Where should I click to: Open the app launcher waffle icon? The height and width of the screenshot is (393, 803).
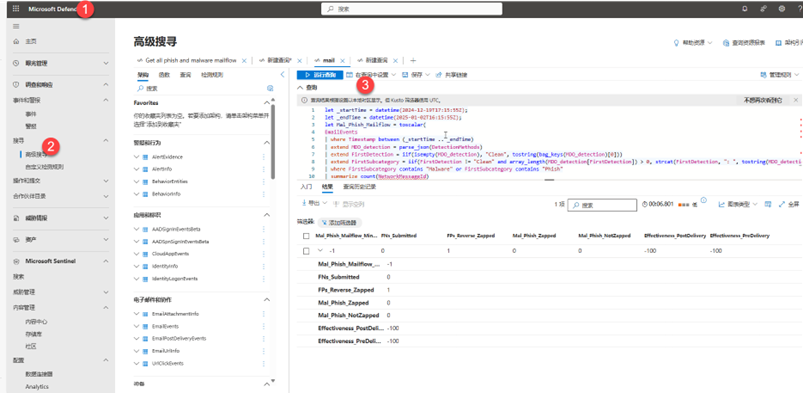pyautogui.click(x=16, y=9)
